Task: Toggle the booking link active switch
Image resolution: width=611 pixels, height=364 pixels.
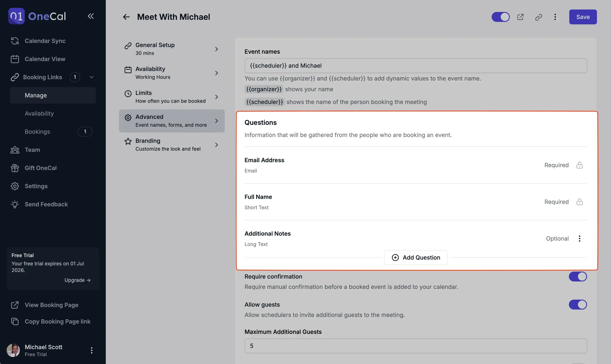Action: click(x=500, y=17)
